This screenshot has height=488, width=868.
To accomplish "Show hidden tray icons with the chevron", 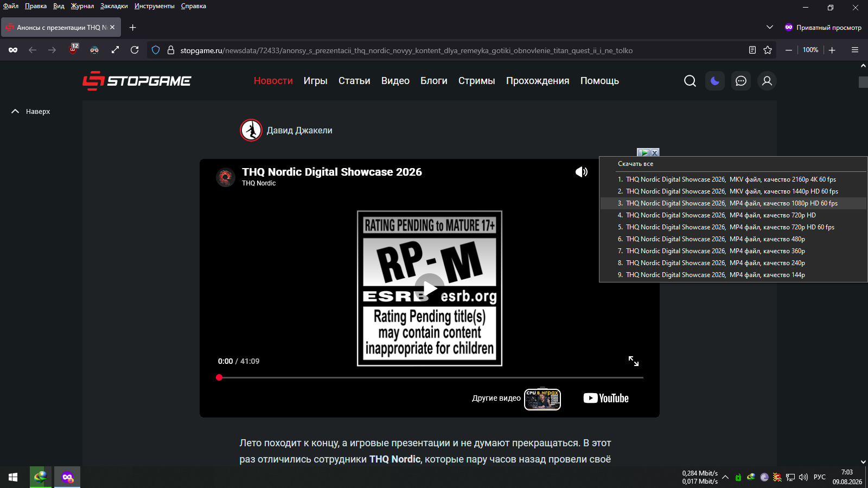I will pos(725,477).
